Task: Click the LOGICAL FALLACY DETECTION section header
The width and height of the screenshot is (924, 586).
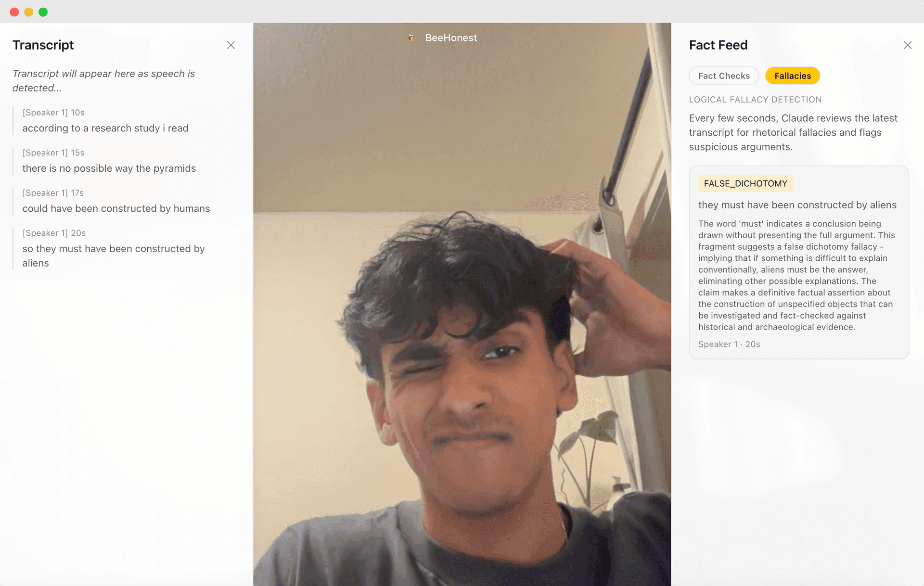Action: pyautogui.click(x=755, y=100)
